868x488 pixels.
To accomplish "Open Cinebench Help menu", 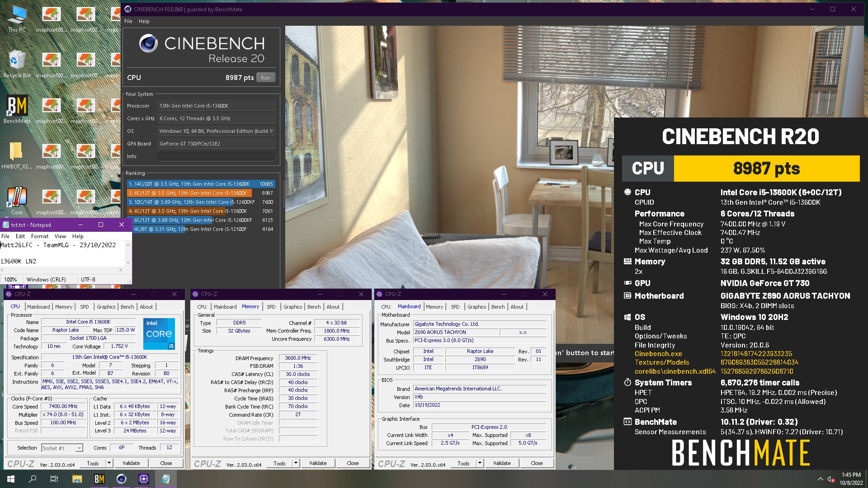I will coord(144,21).
